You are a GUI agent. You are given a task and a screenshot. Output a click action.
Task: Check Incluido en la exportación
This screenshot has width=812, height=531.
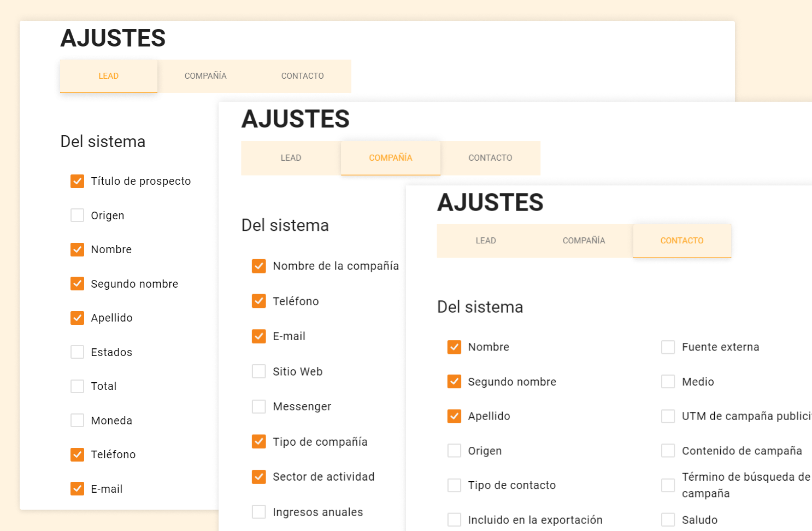coord(454,520)
